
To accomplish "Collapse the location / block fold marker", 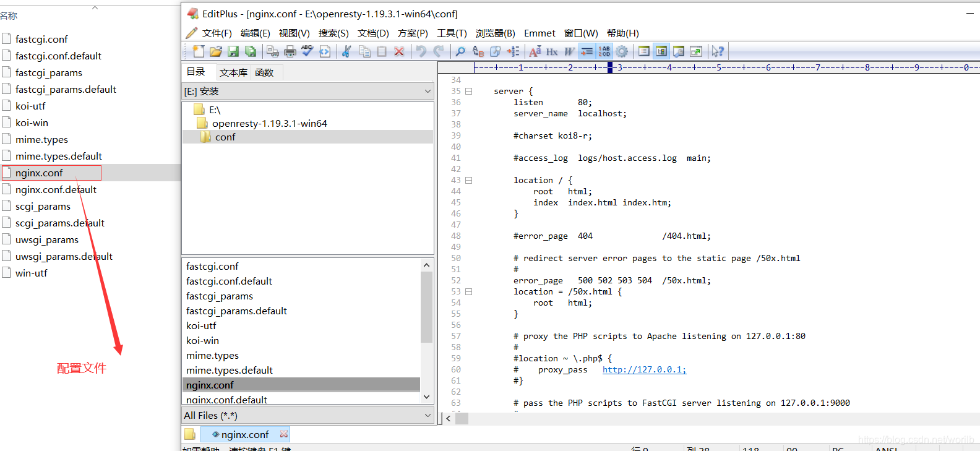I will click(x=468, y=181).
